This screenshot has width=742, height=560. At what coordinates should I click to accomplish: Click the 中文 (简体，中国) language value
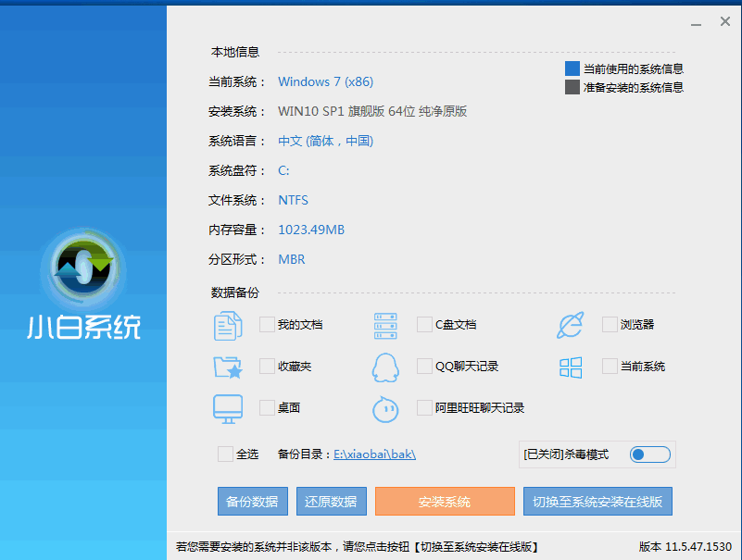pos(325,141)
